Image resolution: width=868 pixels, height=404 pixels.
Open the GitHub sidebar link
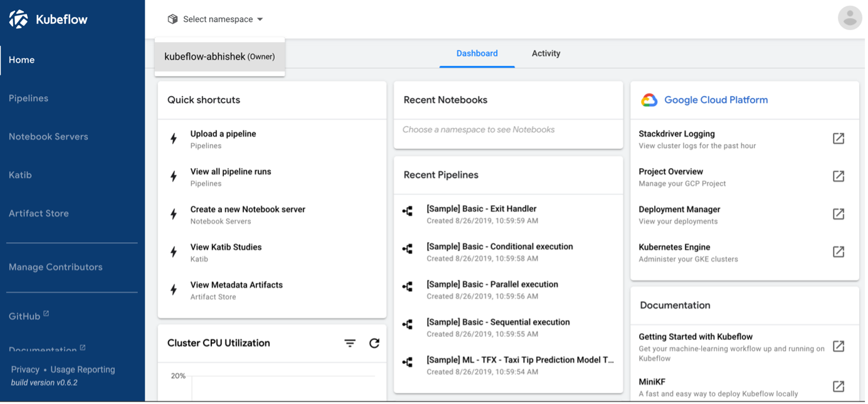point(25,316)
